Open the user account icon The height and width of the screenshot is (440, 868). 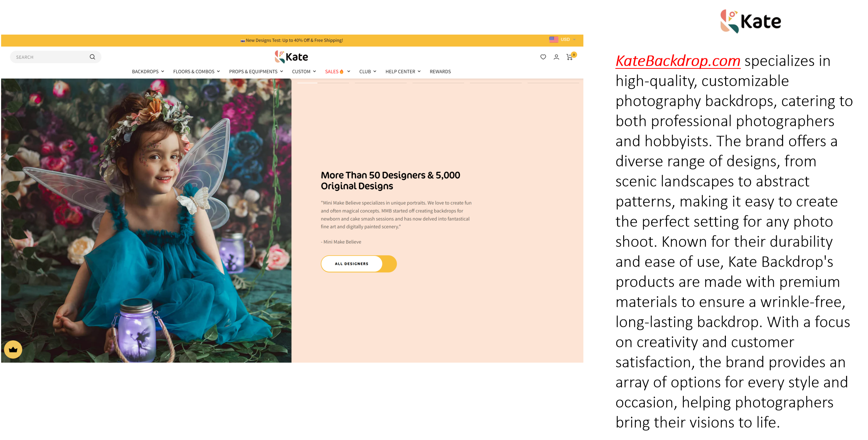pos(556,57)
